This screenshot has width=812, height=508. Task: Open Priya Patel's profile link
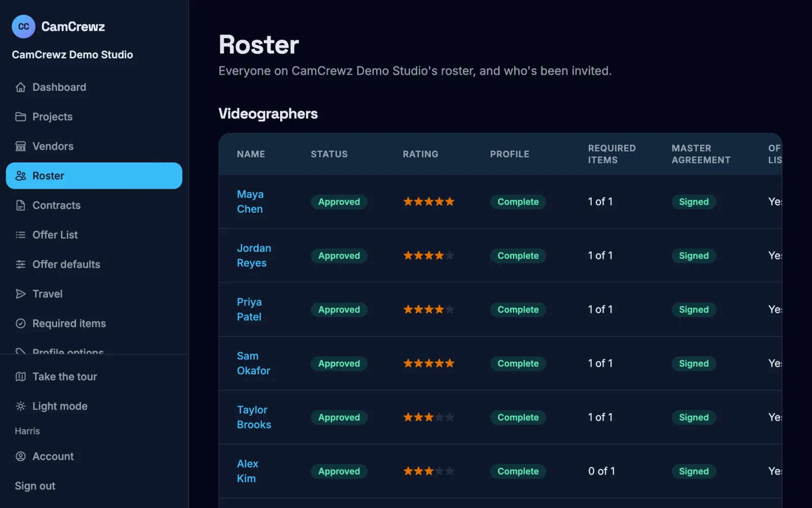click(x=249, y=309)
